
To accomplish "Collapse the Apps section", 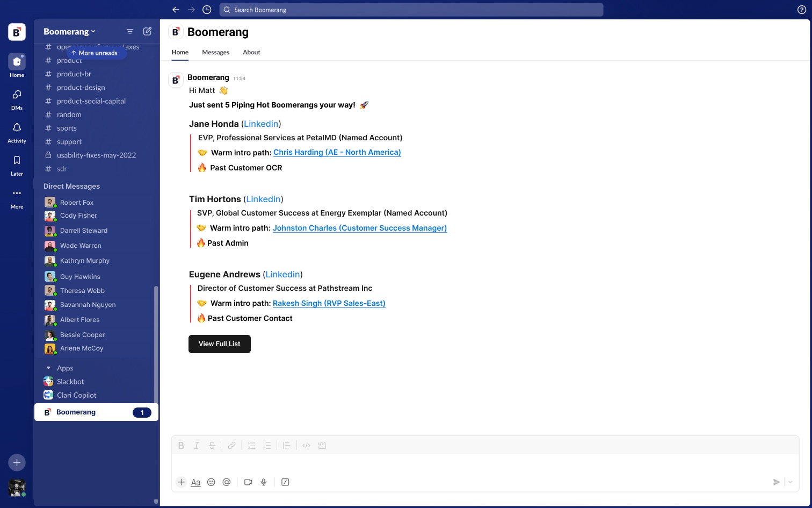I will point(48,368).
